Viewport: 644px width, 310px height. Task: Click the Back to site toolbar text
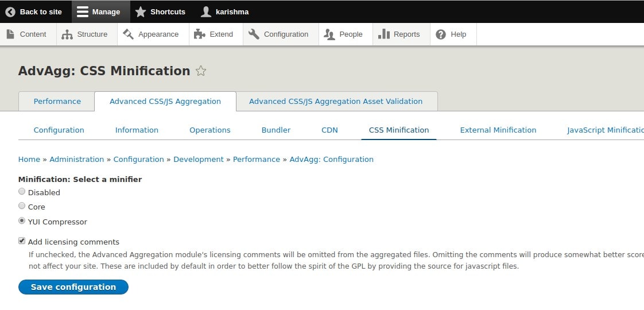coord(41,12)
